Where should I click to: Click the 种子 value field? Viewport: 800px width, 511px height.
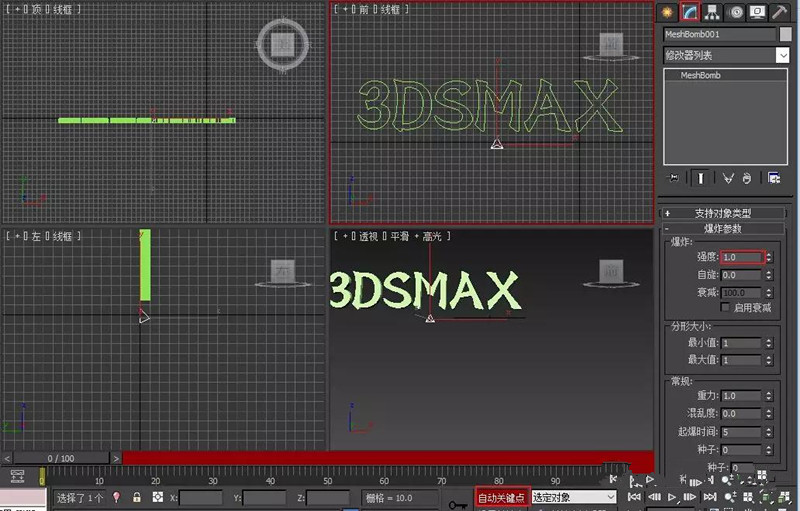742,450
